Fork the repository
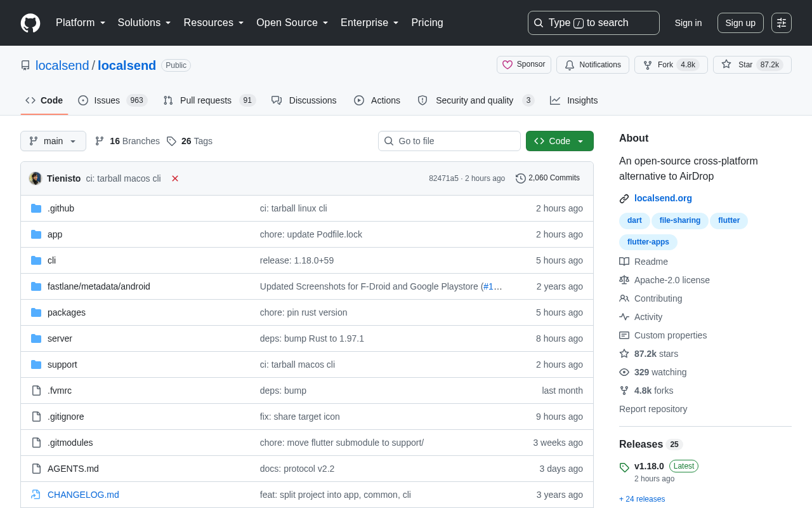812x508 pixels. [x=671, y=65]
